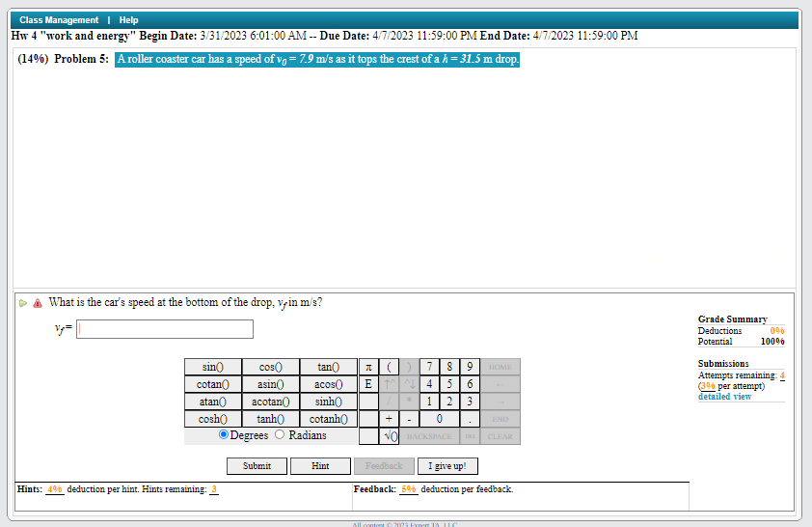812x527 pixels.
Task: Open the Help menu
Action: click(128, 20)
